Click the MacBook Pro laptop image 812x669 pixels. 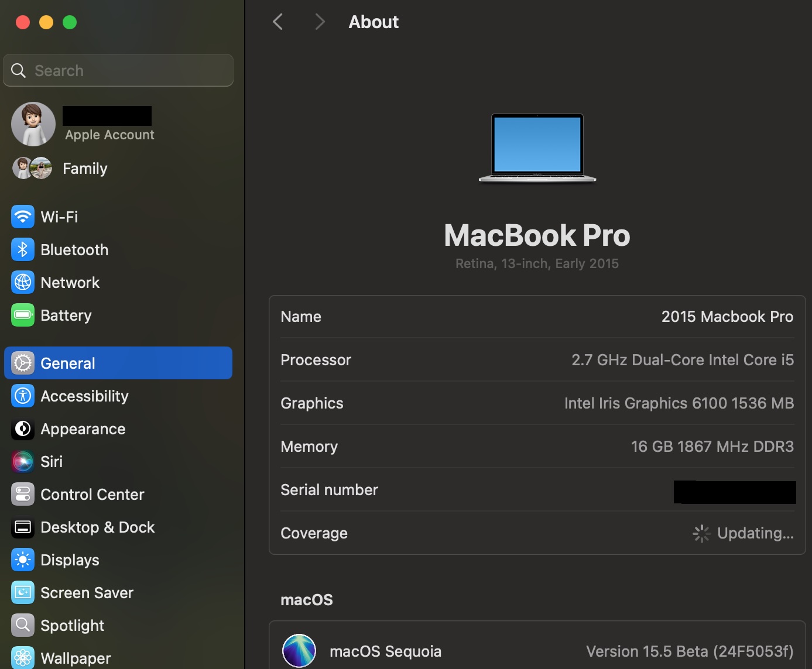point(537,148)
